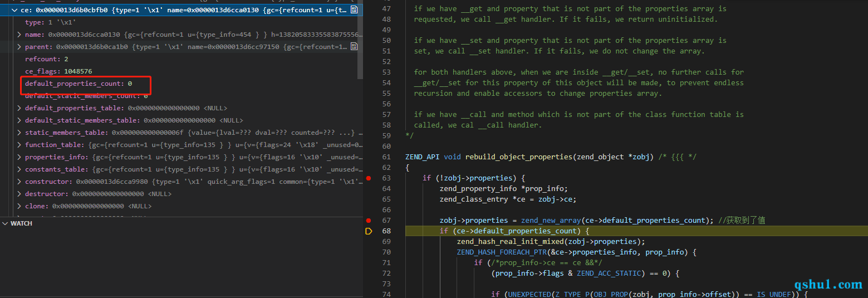
Task: Click ZEND_ACC_STATIC constant on line 72
Action: (x=609, y=273)
